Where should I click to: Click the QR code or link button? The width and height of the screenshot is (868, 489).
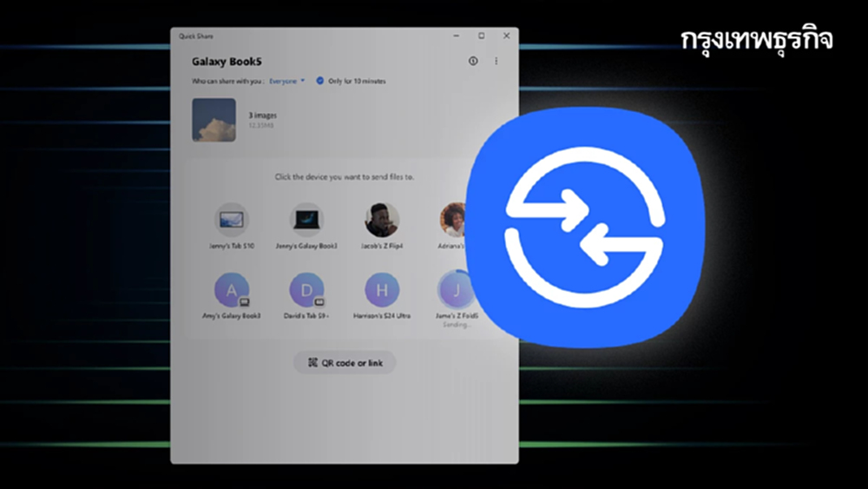(345, 363)
